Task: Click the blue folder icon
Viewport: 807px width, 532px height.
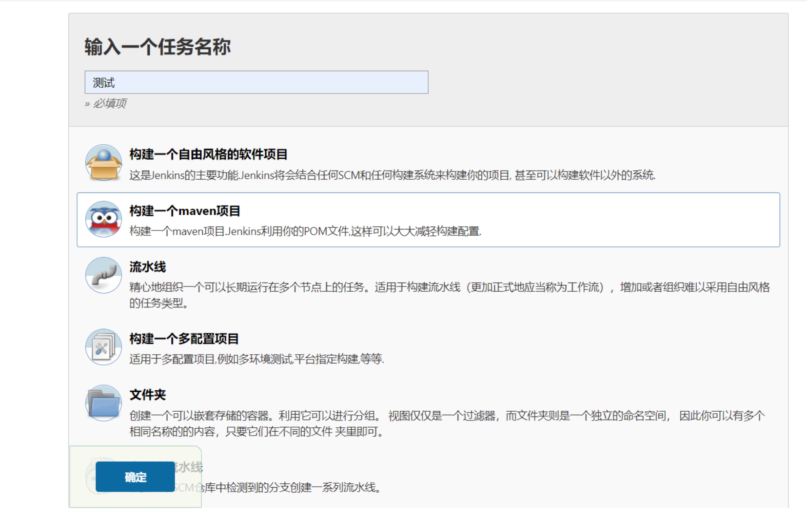Action: (x=103, y=403)
